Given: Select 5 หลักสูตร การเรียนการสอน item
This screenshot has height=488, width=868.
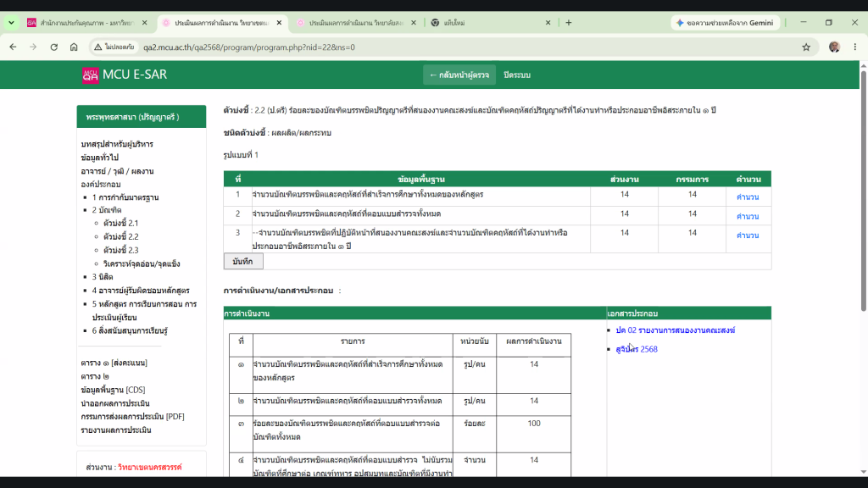Looking at the screenshot, I should point(144,310).
